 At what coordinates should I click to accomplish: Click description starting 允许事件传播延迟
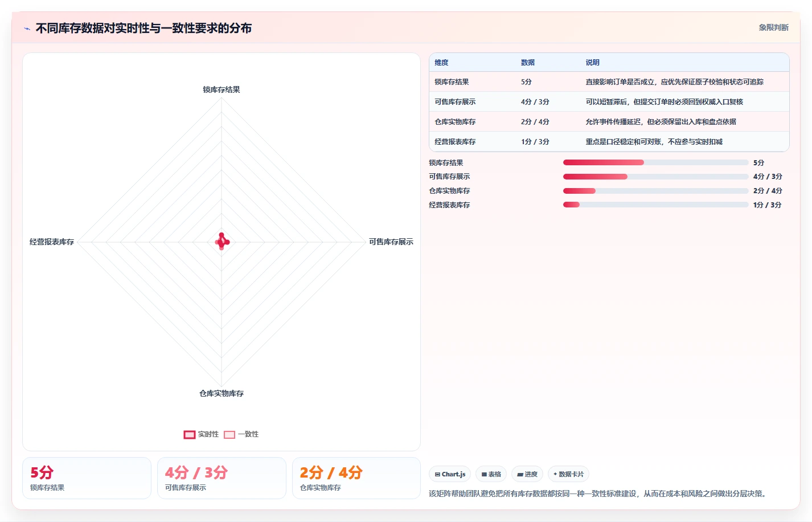(x=661, y=122)
